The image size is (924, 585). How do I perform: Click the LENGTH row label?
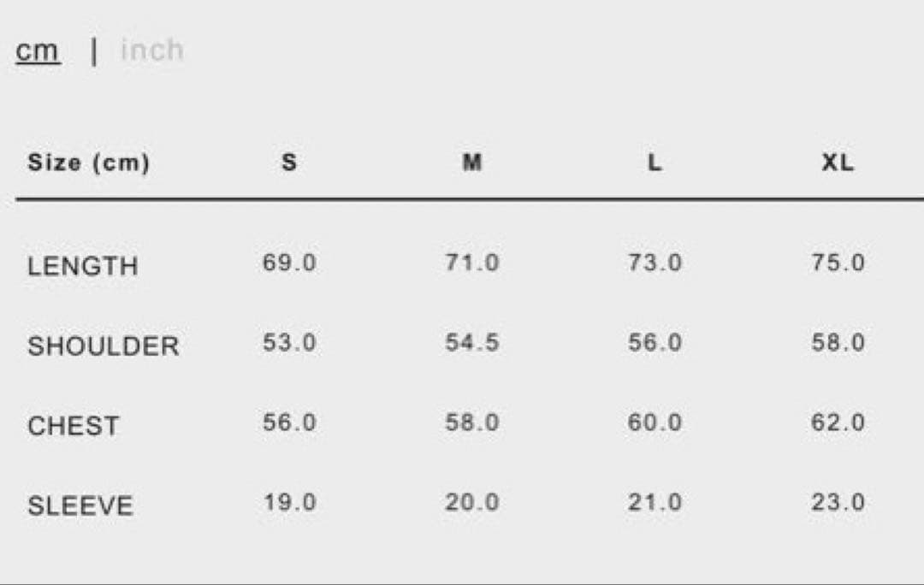[82, 266]
